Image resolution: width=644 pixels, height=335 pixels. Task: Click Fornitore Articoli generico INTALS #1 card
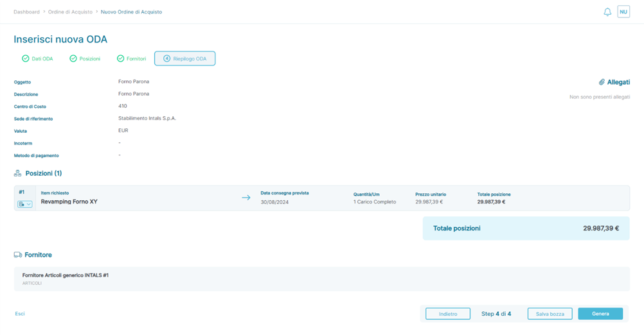(x=322, y=279)
